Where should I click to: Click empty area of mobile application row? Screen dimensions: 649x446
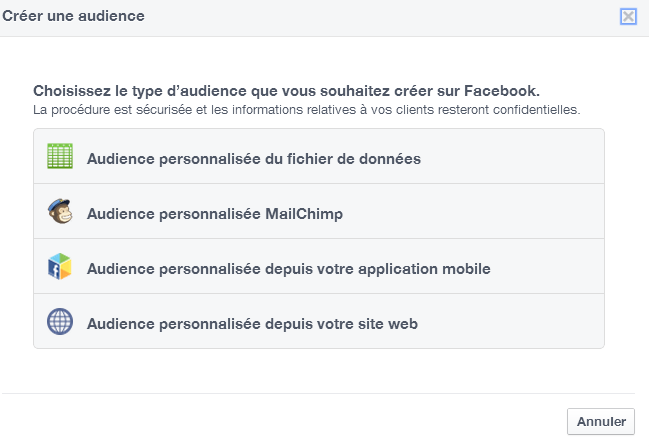tap(547, 266)
